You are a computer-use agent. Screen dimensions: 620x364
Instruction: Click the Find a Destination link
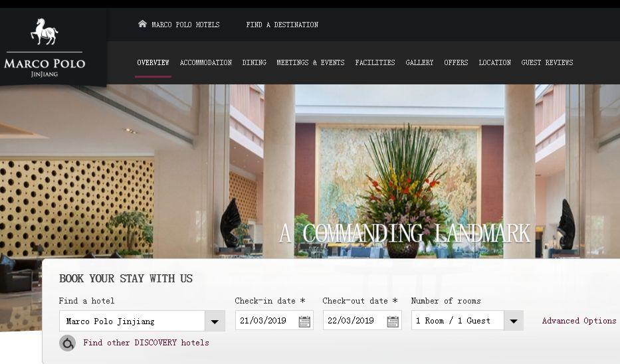[282, 25]
